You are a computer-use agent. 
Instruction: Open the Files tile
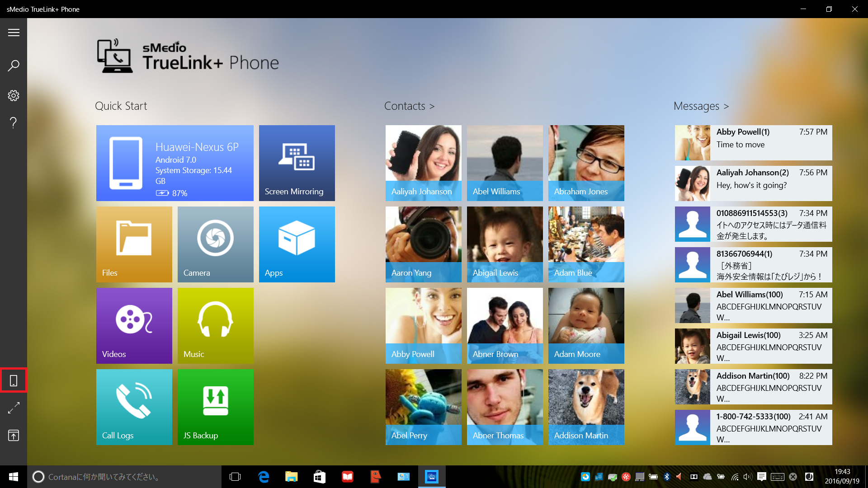[x=134, y=244]
